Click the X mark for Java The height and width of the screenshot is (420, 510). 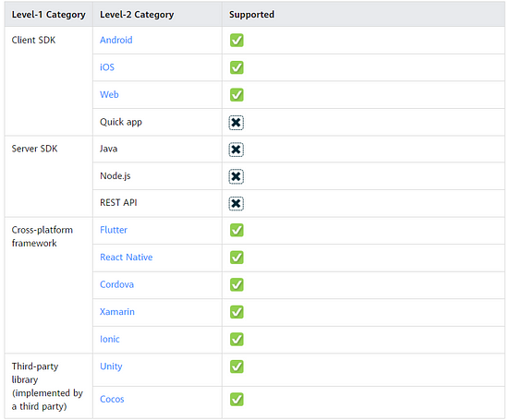click(237, 150)
